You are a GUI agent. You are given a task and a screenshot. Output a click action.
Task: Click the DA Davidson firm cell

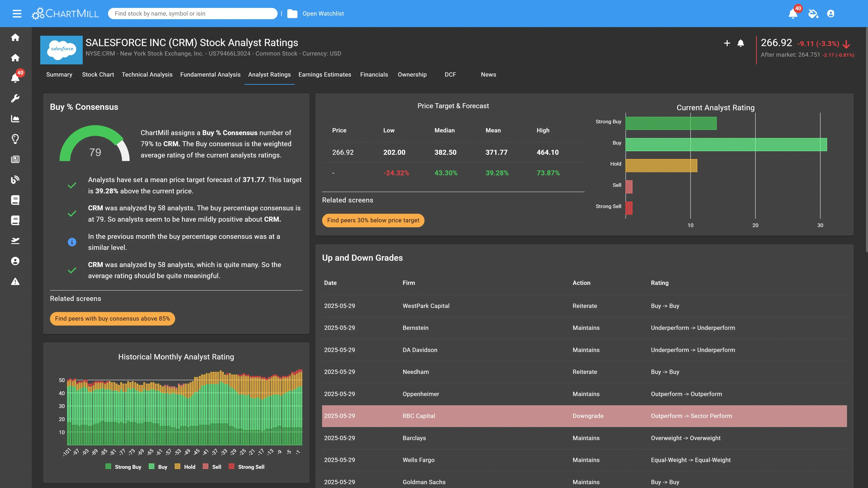coord(420,350)
